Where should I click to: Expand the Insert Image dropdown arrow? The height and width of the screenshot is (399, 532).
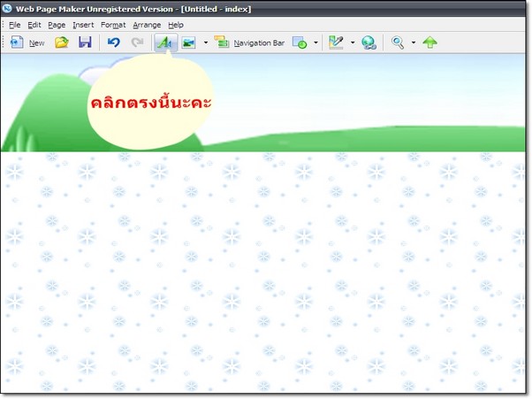click(206, 42)
